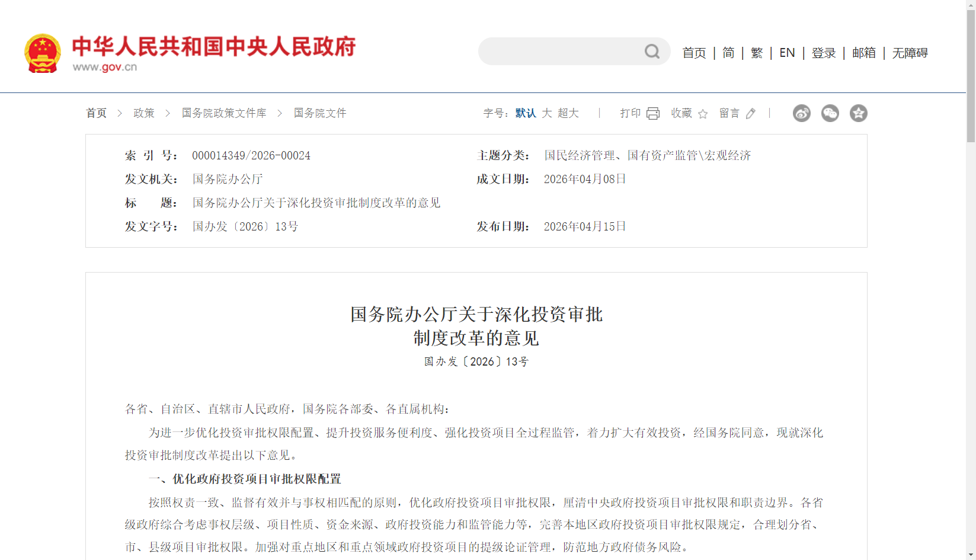Image resolution: width=976 pixels, height=560 pixels.
Task: Open 国务院政策文件库 from the breadcrumb
Action: 223,113
